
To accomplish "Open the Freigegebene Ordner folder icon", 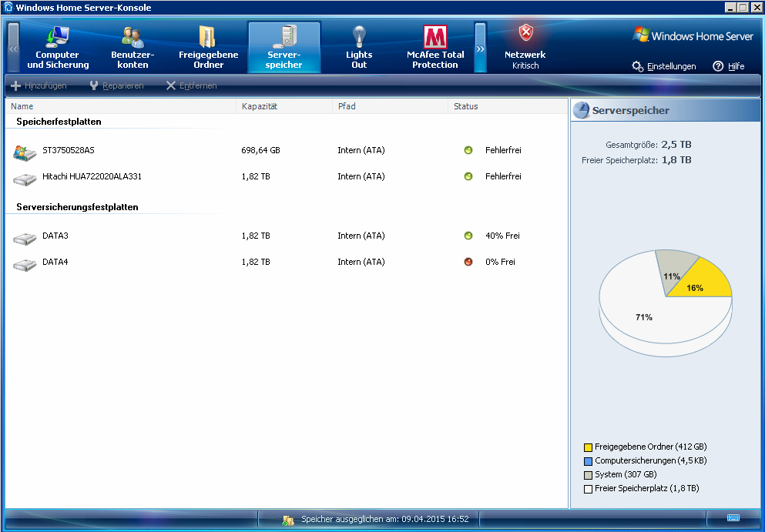I will [208, 37].
